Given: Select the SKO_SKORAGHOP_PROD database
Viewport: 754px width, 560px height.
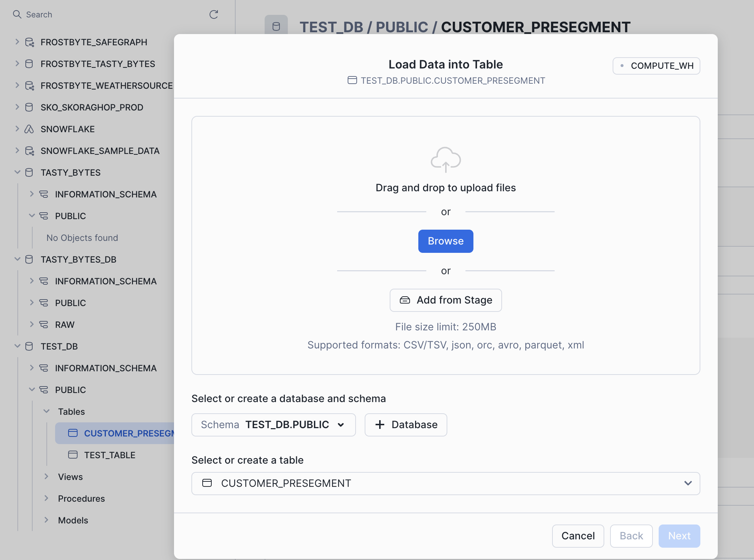Looking at the screenshot, I should point(92,107).
